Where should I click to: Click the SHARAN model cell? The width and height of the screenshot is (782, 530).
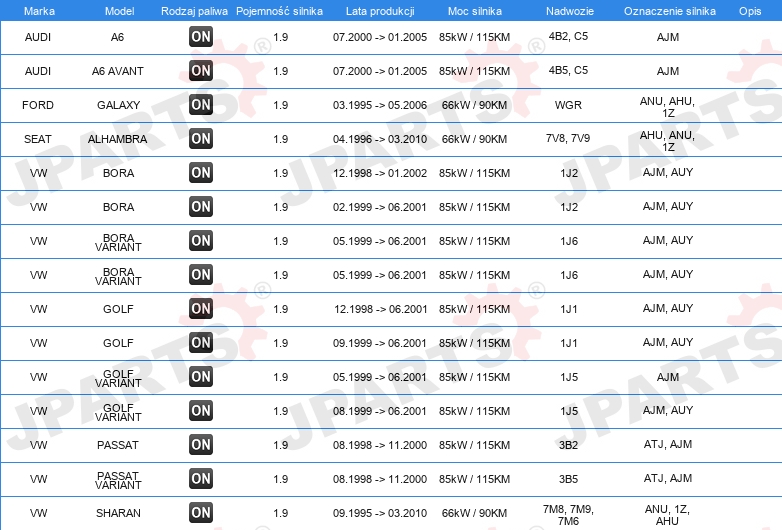(x=118, y=513)
